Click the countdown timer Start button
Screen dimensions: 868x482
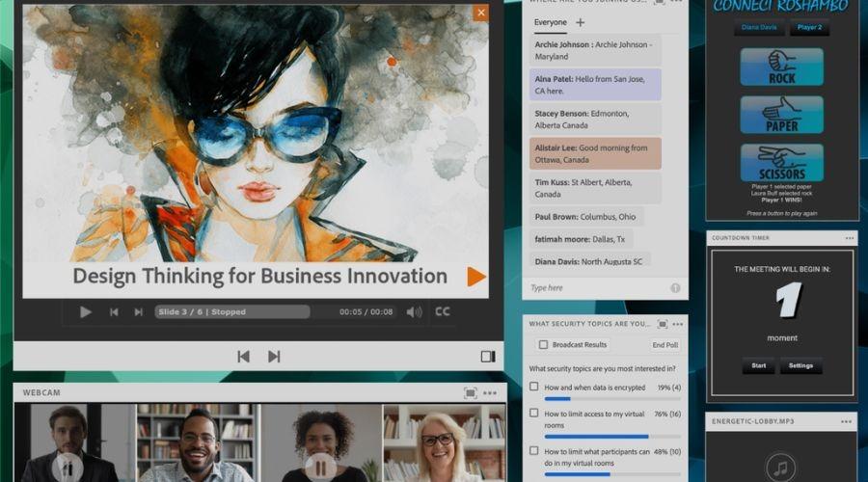(x=758, y=365)
